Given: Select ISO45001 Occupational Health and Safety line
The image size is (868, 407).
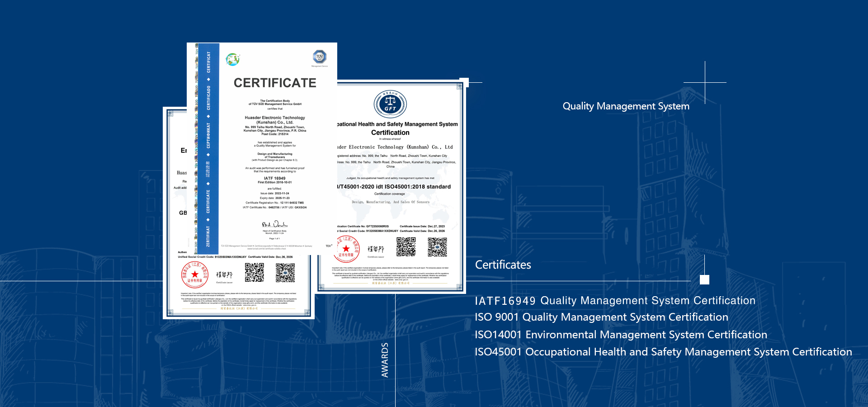Looking at the screenshot, I should 663,352.
